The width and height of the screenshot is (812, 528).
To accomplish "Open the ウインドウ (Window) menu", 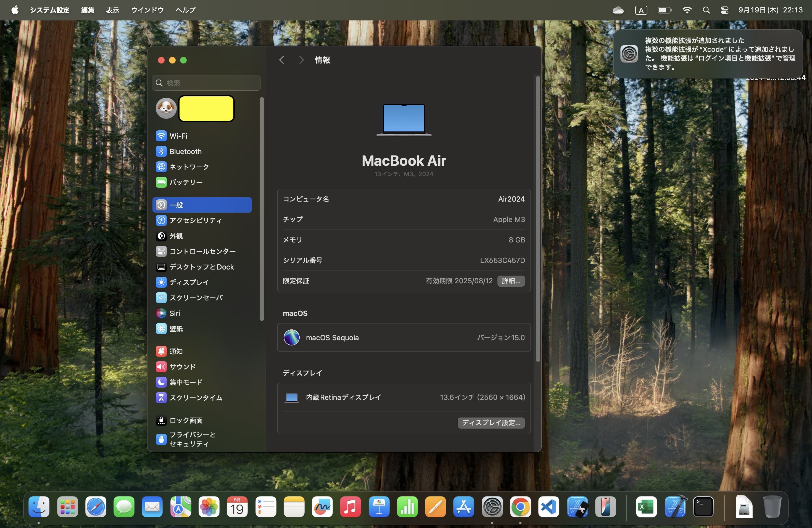I will pyautogui.click(x=147, y=10).
